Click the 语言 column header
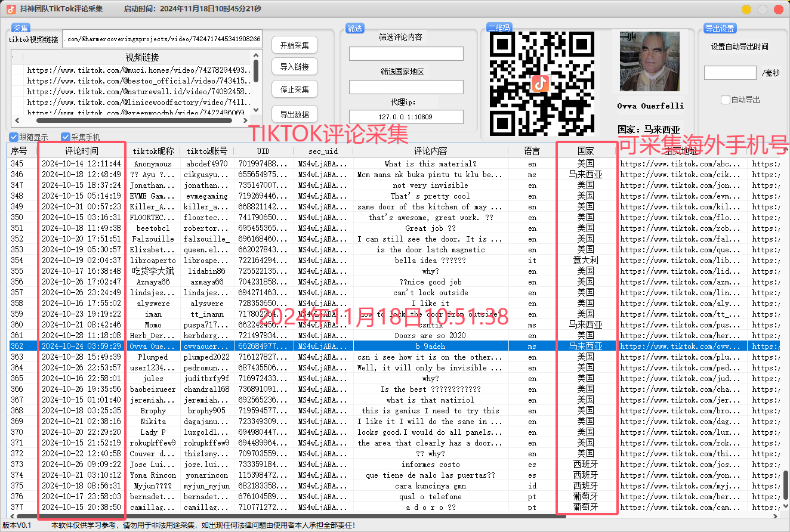 point(532,151)
